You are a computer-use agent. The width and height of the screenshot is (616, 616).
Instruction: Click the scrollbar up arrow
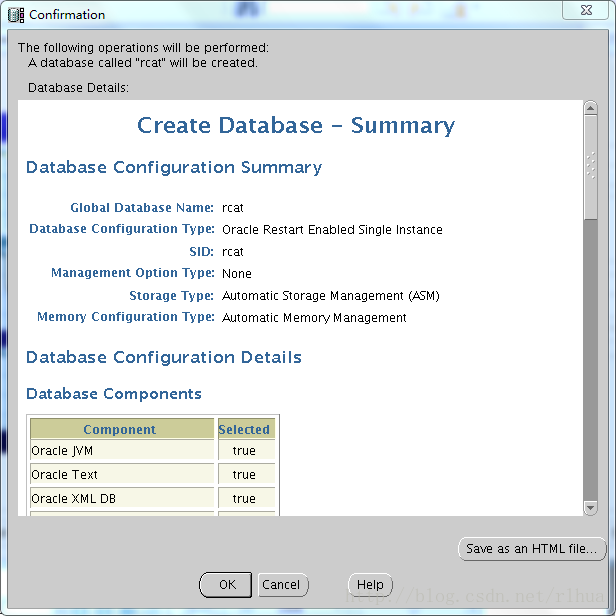coord(590,108)
